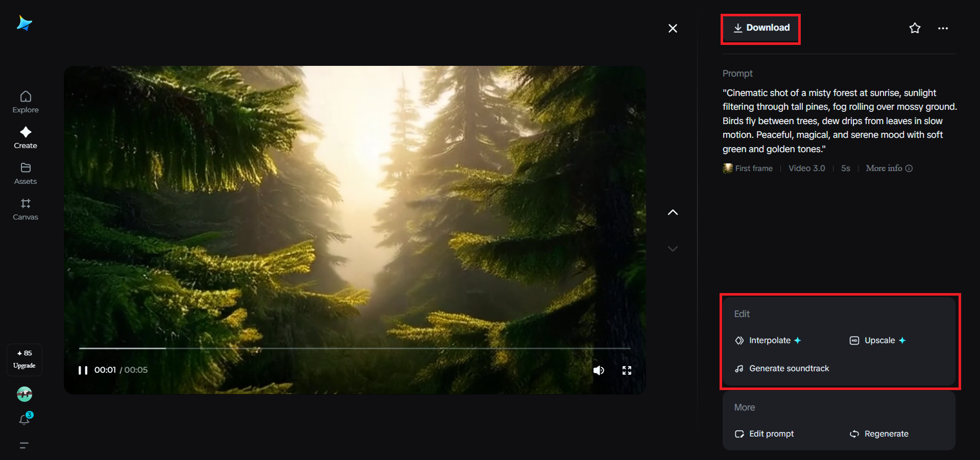Select Generate soundtrack in the Edit panel

click(788, 368)
